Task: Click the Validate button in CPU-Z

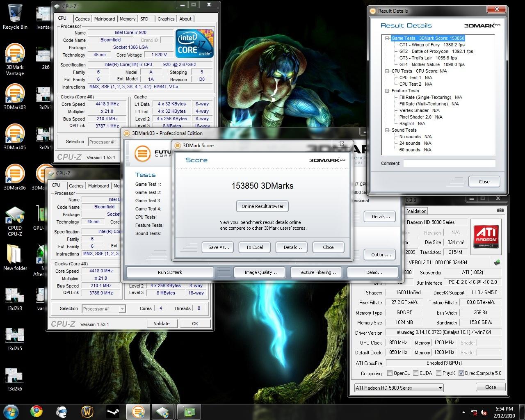Action: coord(162,324)
